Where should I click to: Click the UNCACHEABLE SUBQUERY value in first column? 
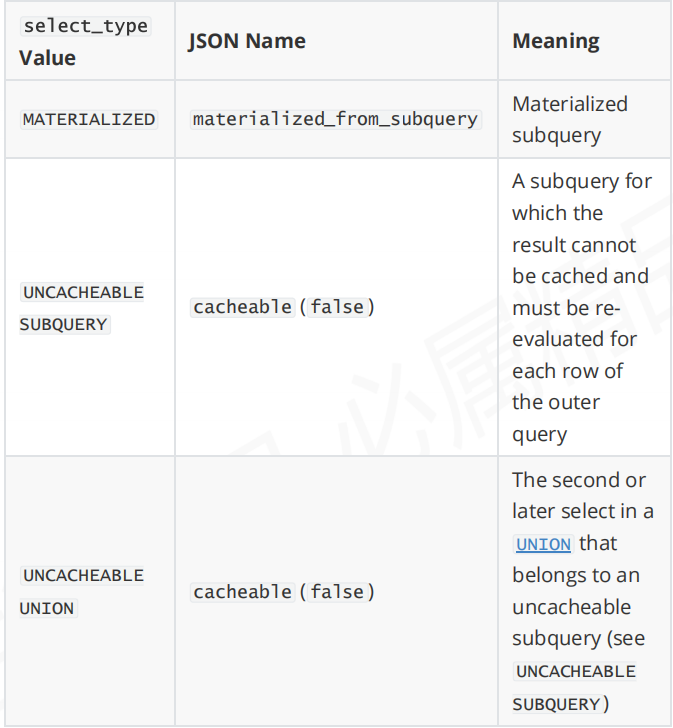(83, 308)
